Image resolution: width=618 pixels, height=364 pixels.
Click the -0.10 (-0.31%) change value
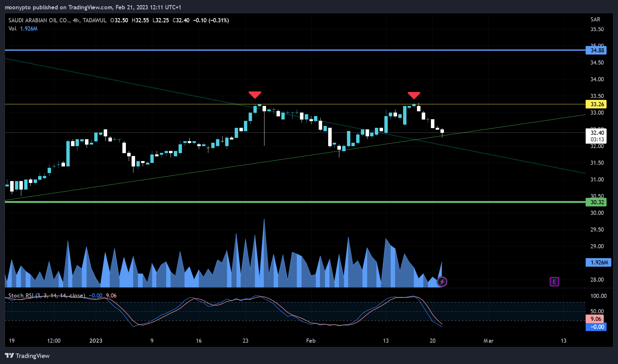coord(211,20)
